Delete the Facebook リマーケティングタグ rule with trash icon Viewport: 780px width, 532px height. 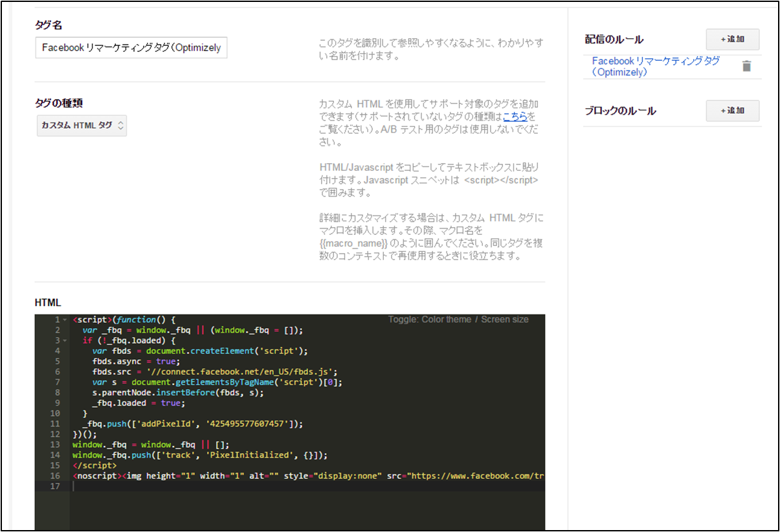tap(746, 66)
